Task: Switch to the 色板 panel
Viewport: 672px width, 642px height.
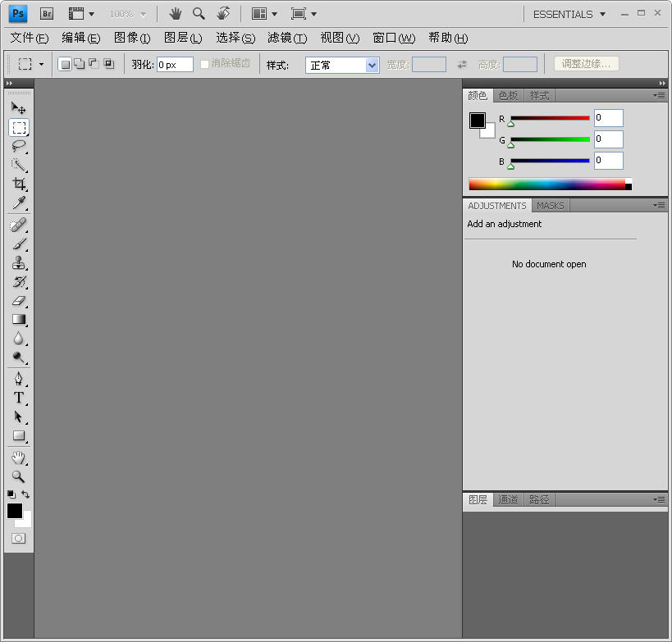Action: pos(507,95)
